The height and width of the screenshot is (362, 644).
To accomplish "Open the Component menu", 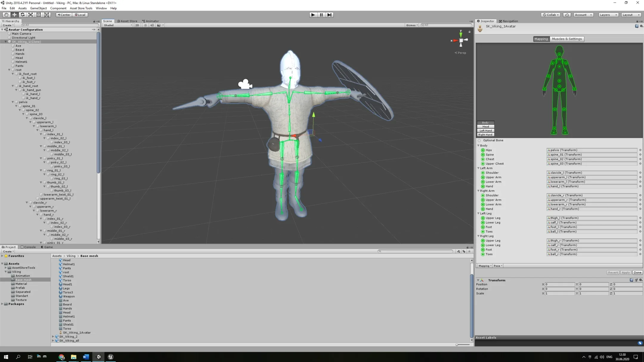I will point(58,8).
